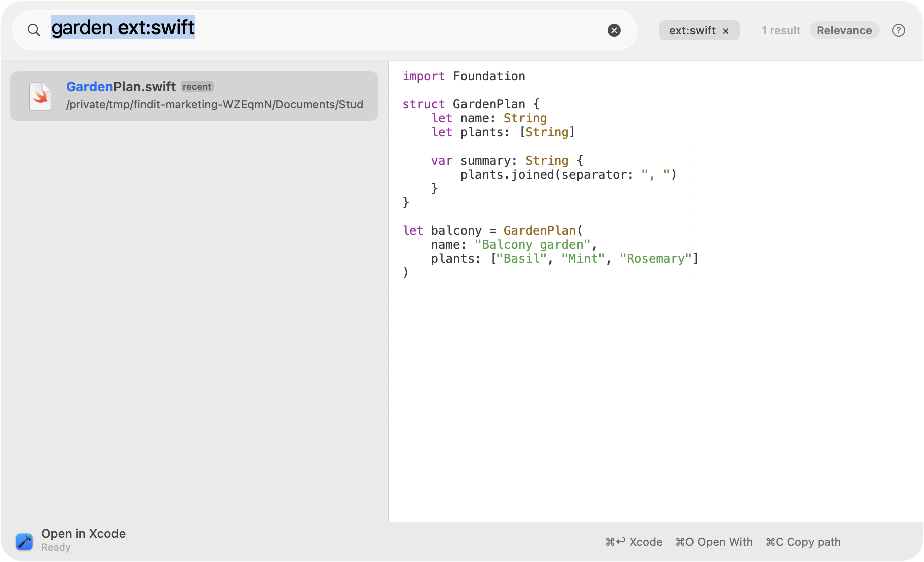This screenshot has width=924, height=562.
Task: Click the Ready status text
Action: point(56,547)
